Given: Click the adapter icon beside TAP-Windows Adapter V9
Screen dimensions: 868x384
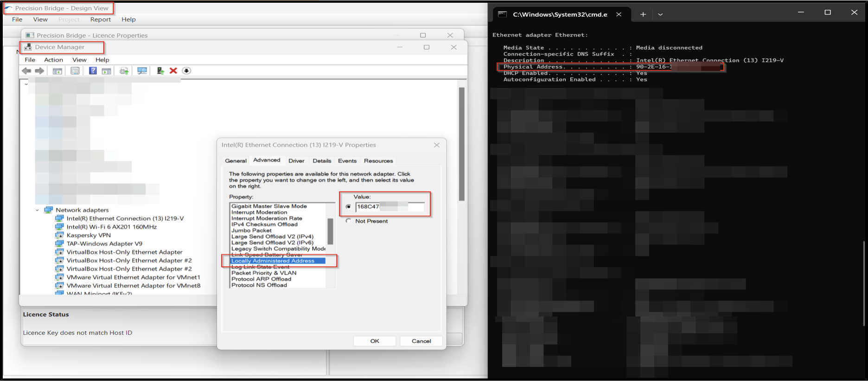Looking at the screenshot, I should click(59, 243).
